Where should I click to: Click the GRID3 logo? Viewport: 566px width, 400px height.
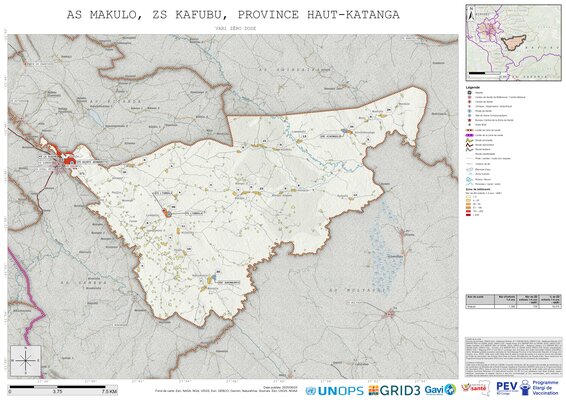pos(394,391)
